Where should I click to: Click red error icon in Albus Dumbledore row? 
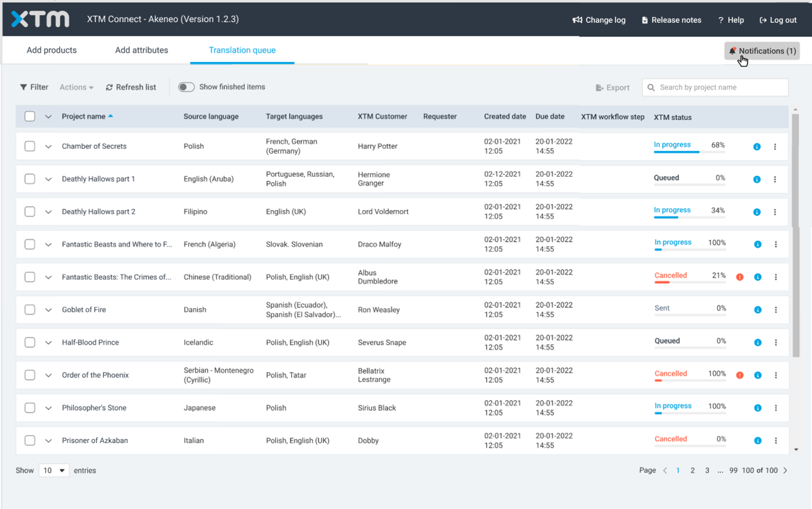(740, 277)
